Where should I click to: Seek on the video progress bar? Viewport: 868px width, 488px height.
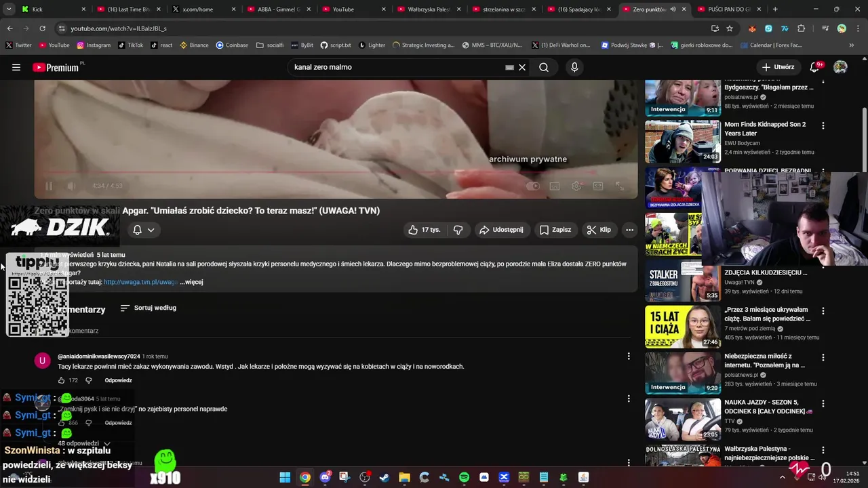click(336, 174)
